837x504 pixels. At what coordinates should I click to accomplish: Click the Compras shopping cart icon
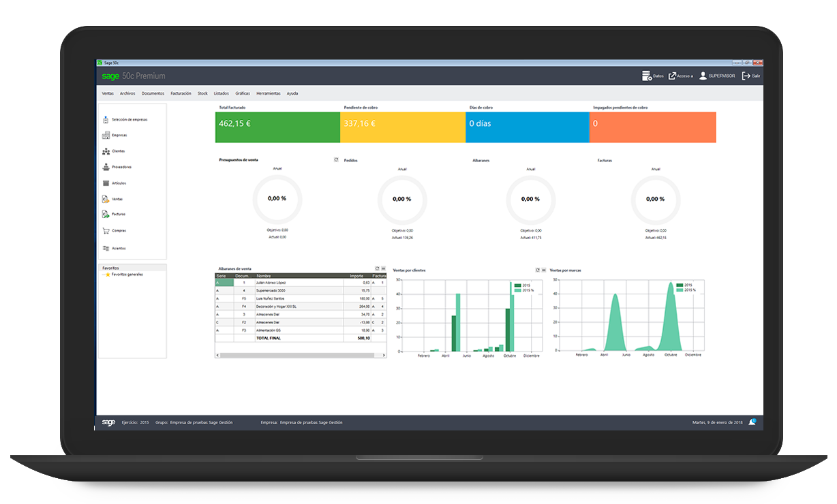point(106,230)
